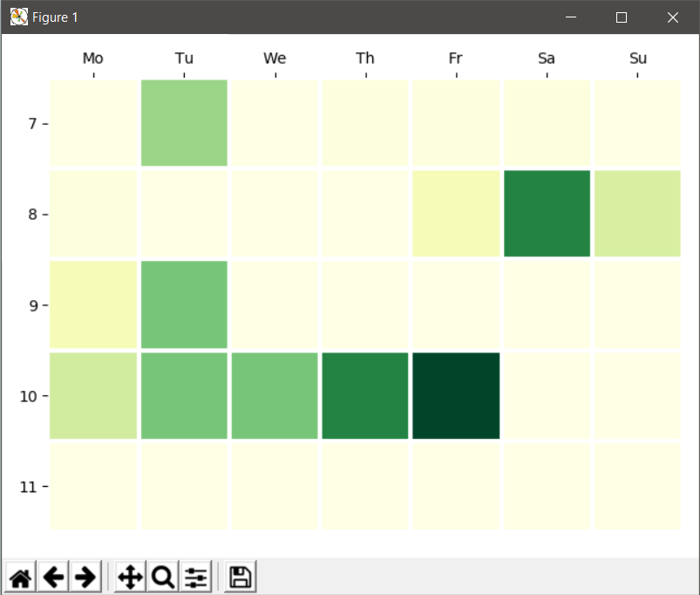Toggle zoom-to-rectangle mode

162,577
